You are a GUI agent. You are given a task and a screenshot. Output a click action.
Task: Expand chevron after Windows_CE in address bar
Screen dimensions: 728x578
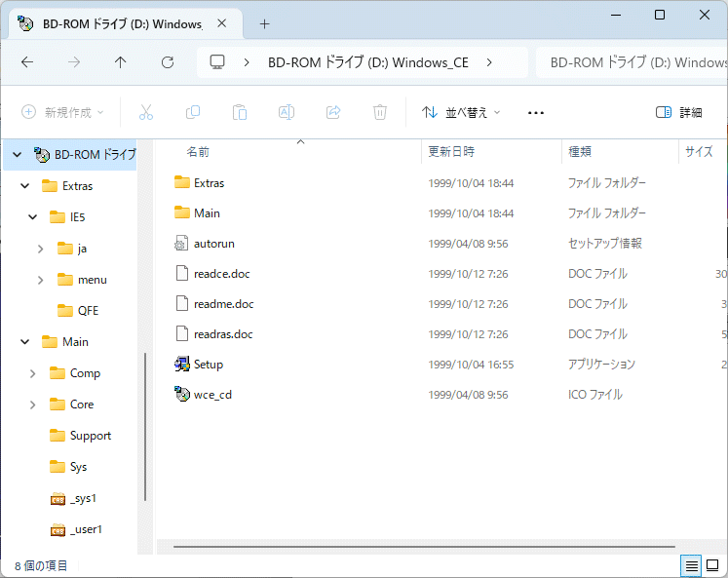tap(489, 62)
